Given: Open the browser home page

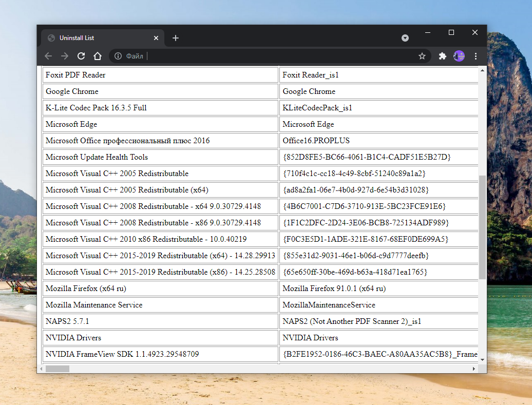Looking at the screenshot, I should pos(98,56).
